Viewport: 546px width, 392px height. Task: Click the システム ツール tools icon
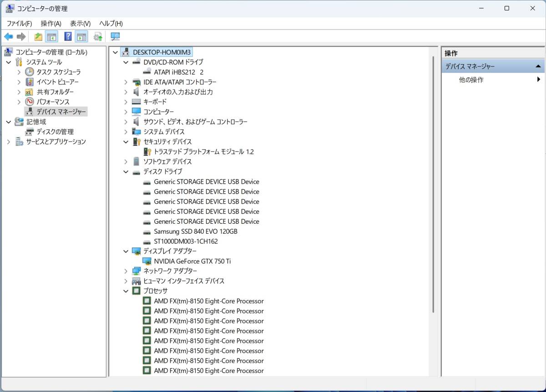[19, 62]
